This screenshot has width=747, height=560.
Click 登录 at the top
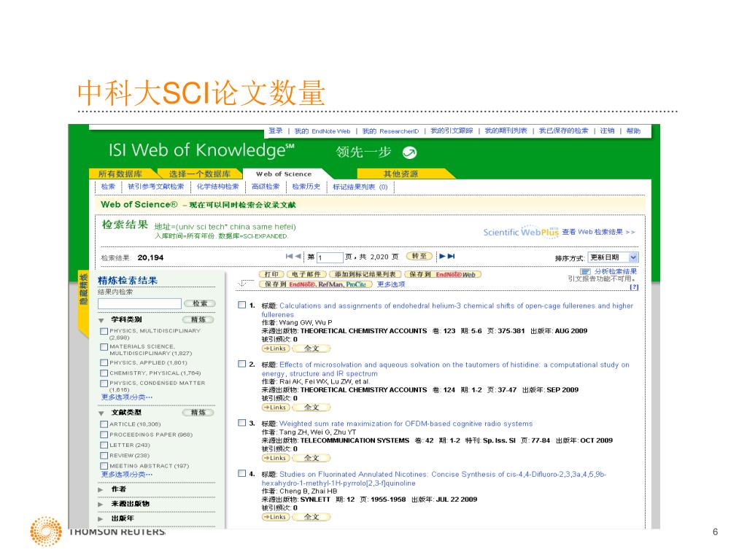275,131
